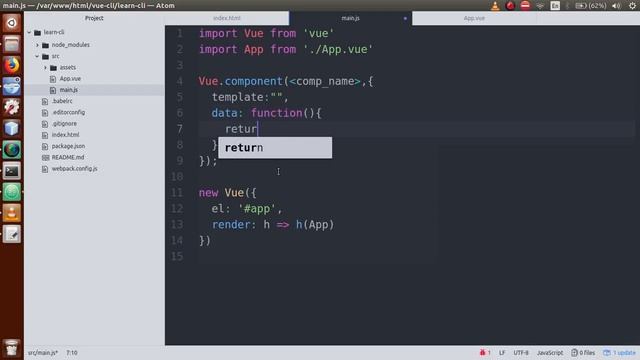The width and height of the screenshot is (640, 360).
Task: Collapse the src folder
Action: click(x=38, y=56)
